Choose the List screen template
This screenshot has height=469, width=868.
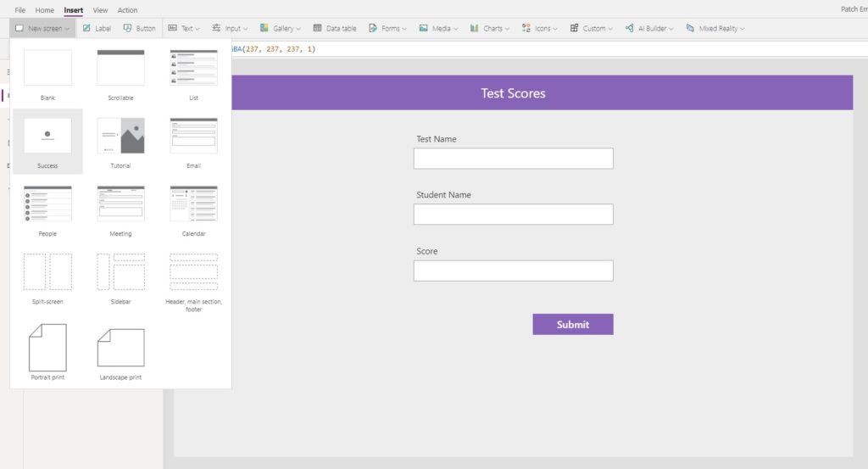[x=194, y=74]
